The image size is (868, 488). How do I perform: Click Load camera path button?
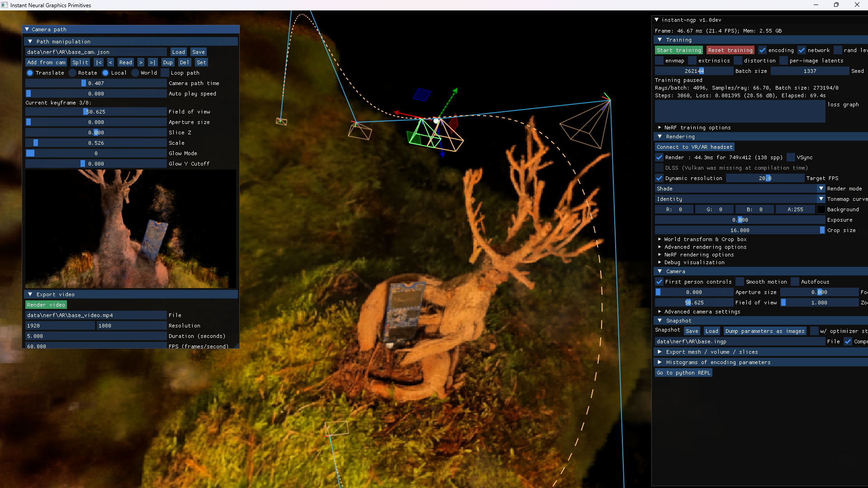coord(179,52)
